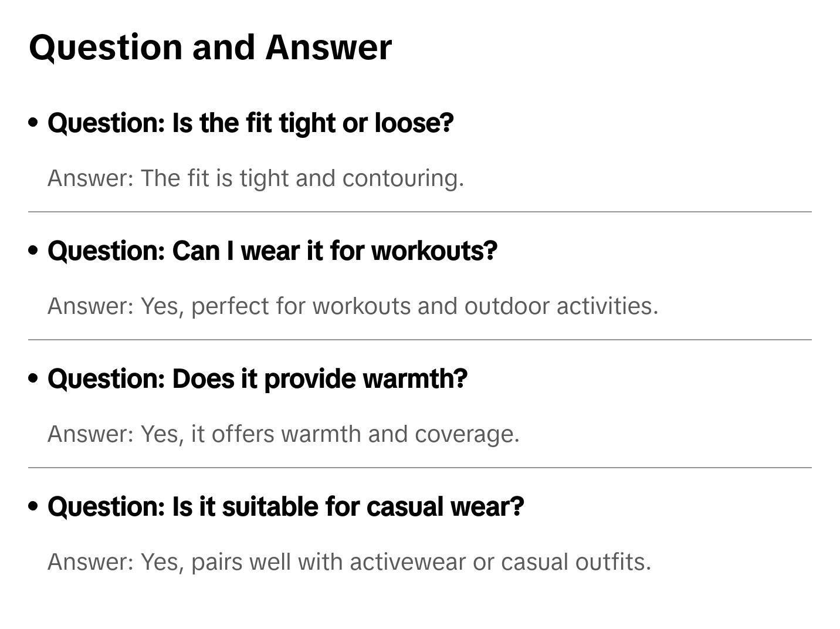Expand the 'Does it provide warmth?' question

click(x=258, y=379)
